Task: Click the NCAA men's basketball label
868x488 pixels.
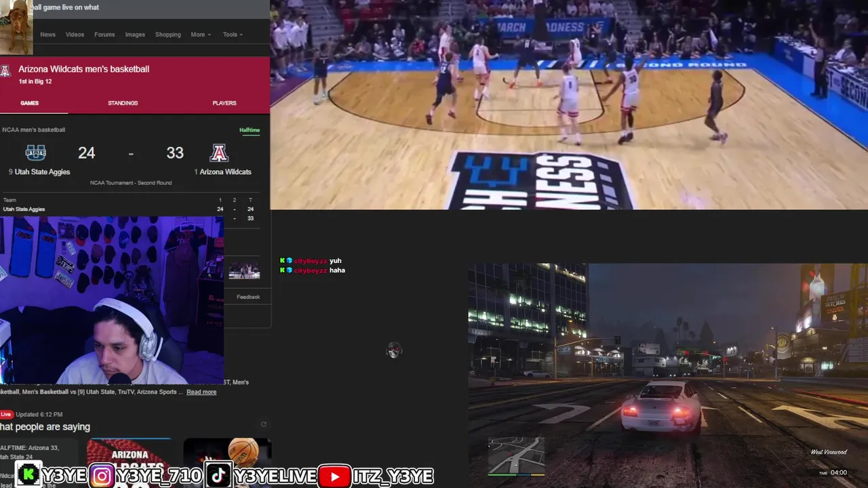Action: tap(34, 130)
